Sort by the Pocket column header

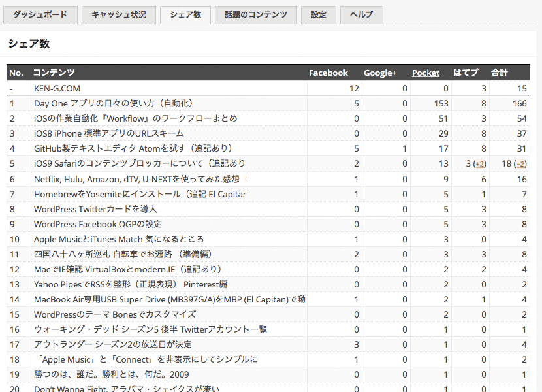point(426,73)
